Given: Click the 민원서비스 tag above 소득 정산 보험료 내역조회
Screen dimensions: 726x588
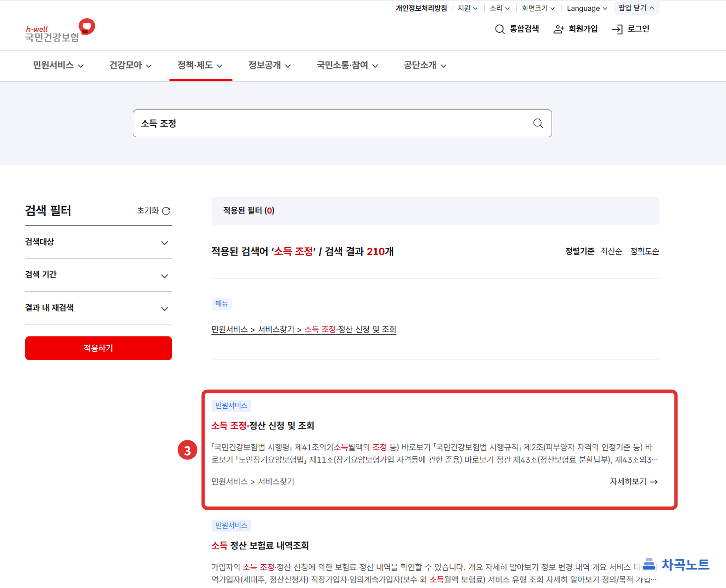Looking at the screenshot, I should [x=231, y=526].
